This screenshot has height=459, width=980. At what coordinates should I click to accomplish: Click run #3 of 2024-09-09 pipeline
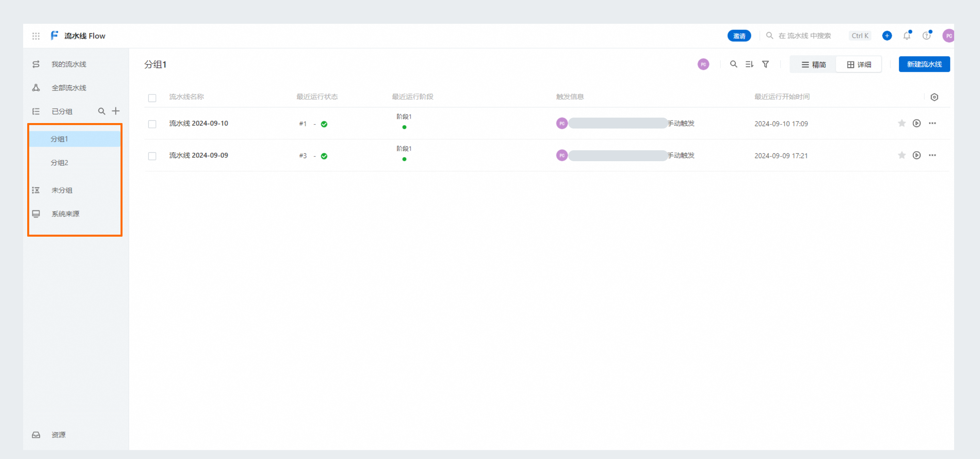click(x=303, y=155)
